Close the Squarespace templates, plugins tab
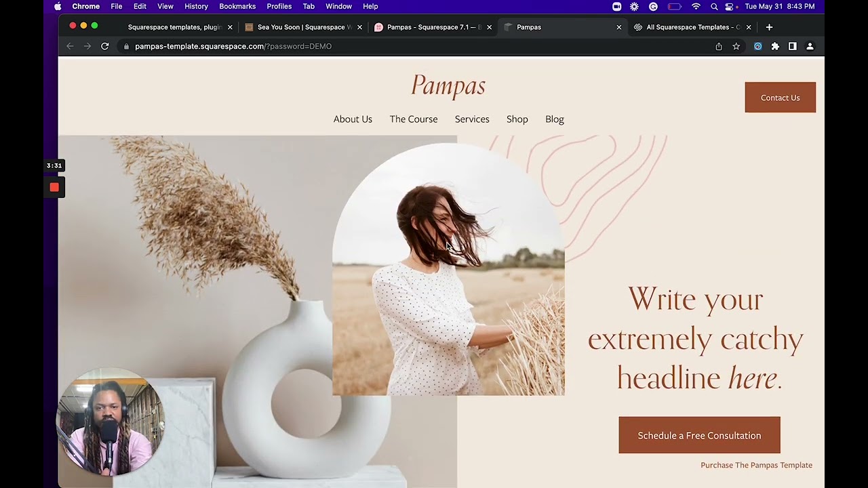The height and width of the screenshot is (488, 868). click(x=230, y=27)
